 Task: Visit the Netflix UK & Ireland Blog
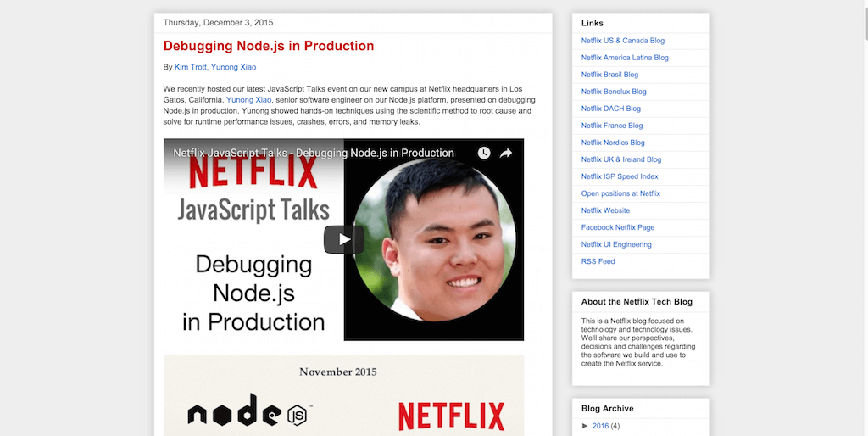point(621,159)
